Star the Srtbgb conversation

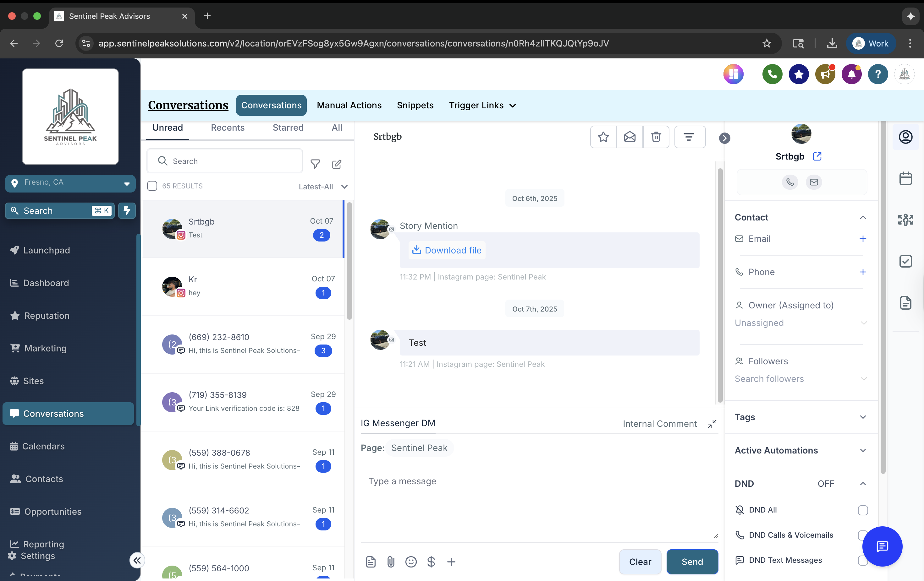click(603, 137)
